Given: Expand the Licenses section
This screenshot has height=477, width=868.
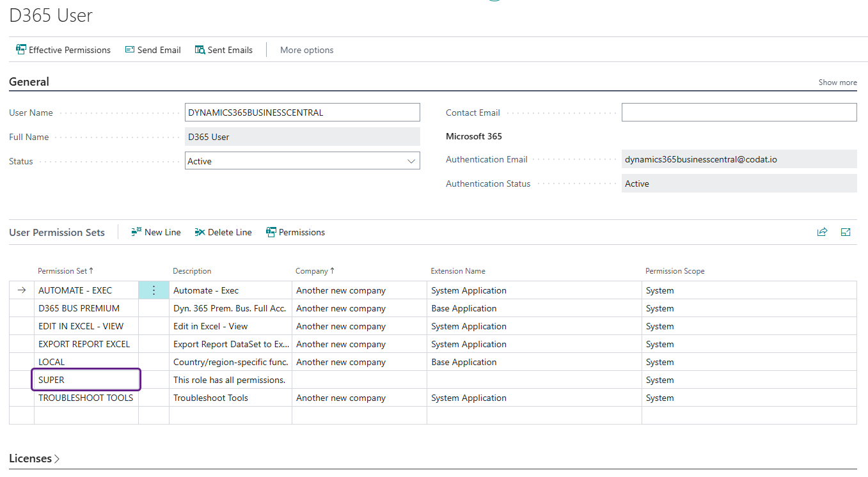Looking at the screenshot, I should (x=33, y=458).
